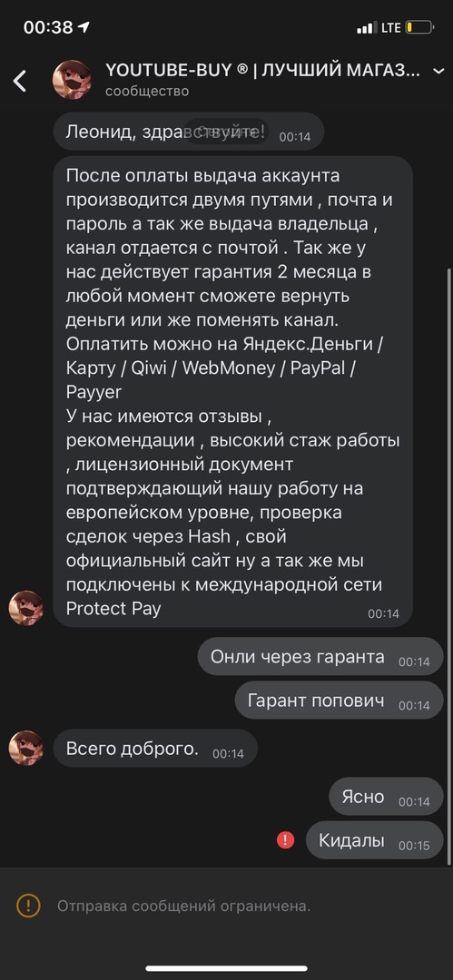453x980 pixels.
Task: Select the 'Всего доброго.' message
Action: pyautogui.click(x=155, y=749)
